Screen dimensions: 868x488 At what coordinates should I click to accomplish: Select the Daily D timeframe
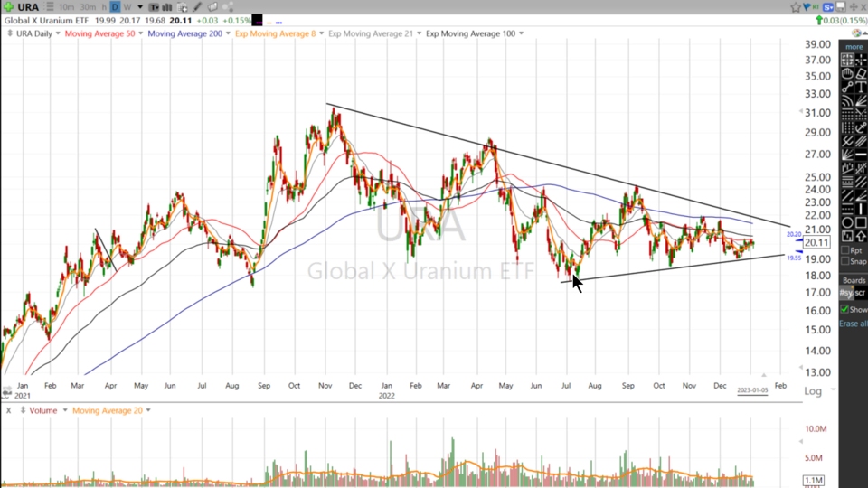115,7
